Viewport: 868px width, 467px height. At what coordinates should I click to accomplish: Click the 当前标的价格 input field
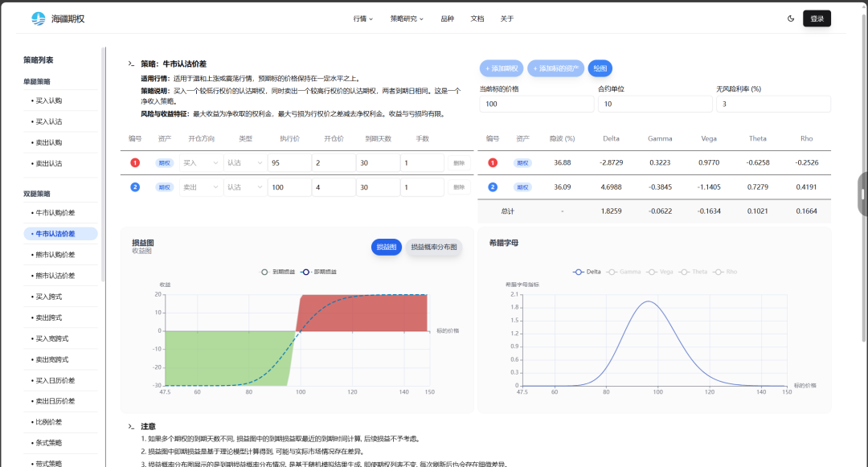[535, 104]
